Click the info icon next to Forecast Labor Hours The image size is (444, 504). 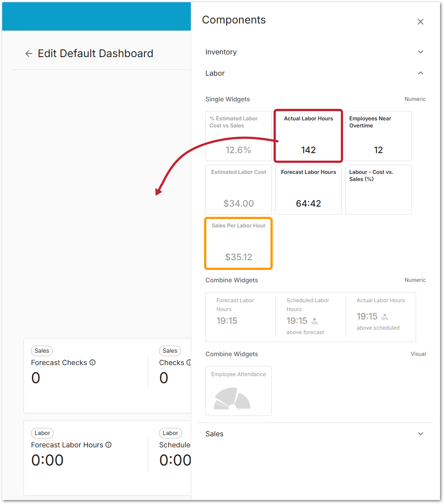[108, 445]
